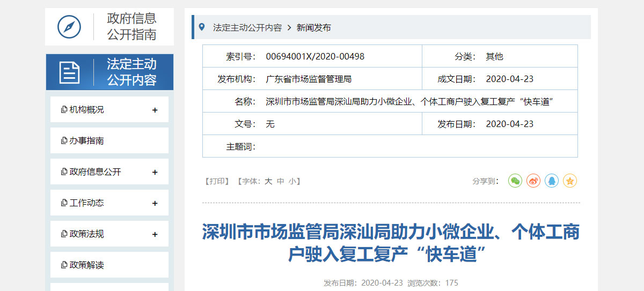Click the large blue article headline

[391, 243]
